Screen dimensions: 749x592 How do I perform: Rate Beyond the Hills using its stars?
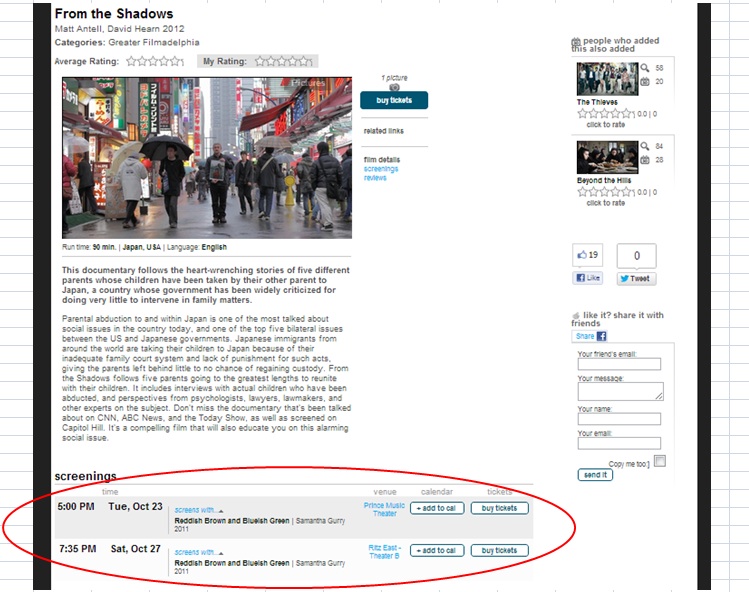point(606,192)
